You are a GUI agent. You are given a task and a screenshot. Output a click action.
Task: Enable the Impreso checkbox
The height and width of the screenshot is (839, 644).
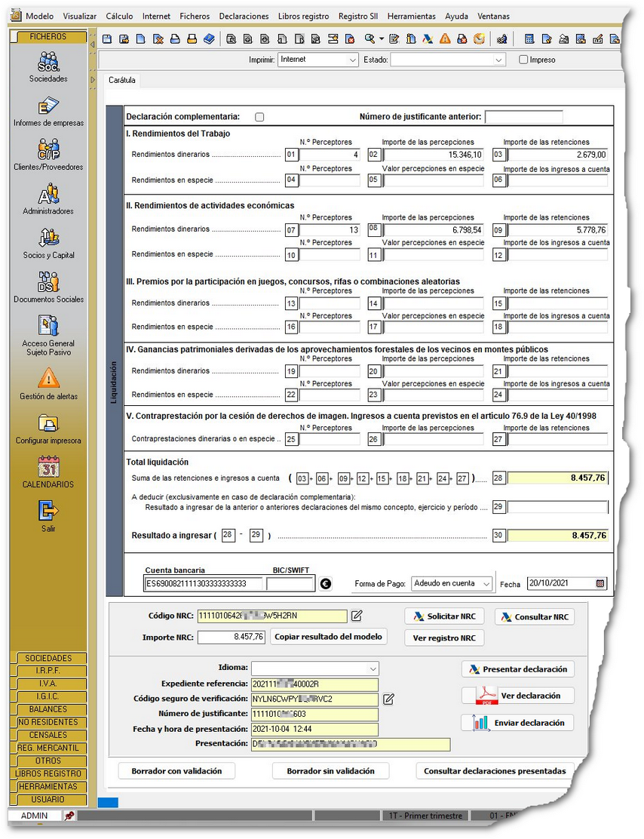523,60
